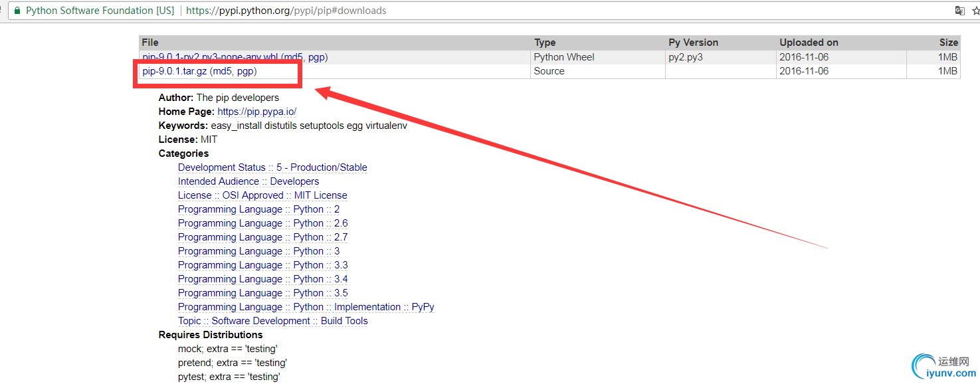Image resolution: width=980 pixels, height=384 pixels.
Task: Click the Categories heading
Action: point(183,153)
